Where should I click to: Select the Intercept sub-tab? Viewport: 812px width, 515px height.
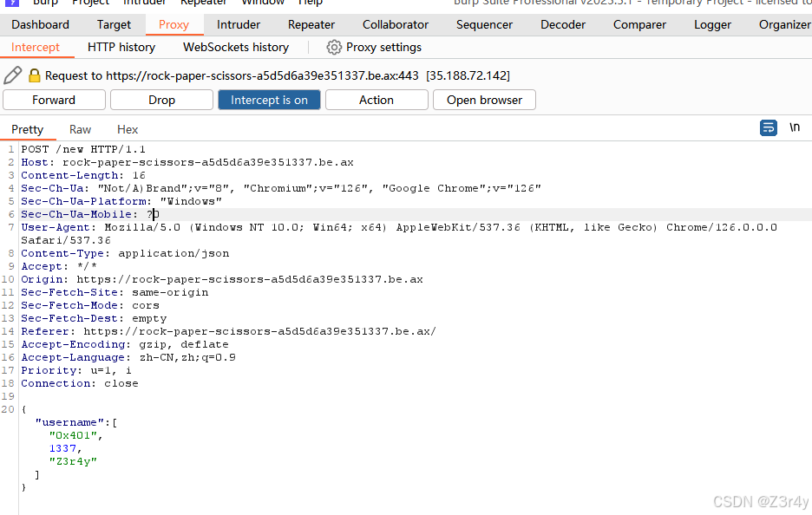coord(36,48)
